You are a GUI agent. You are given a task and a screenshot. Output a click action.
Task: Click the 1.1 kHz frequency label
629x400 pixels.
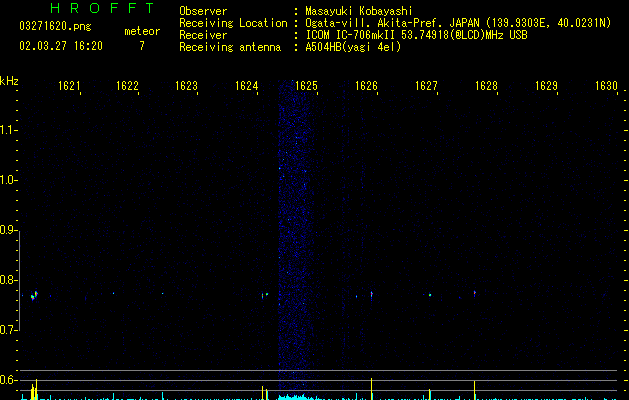click(x=8, y=130)
